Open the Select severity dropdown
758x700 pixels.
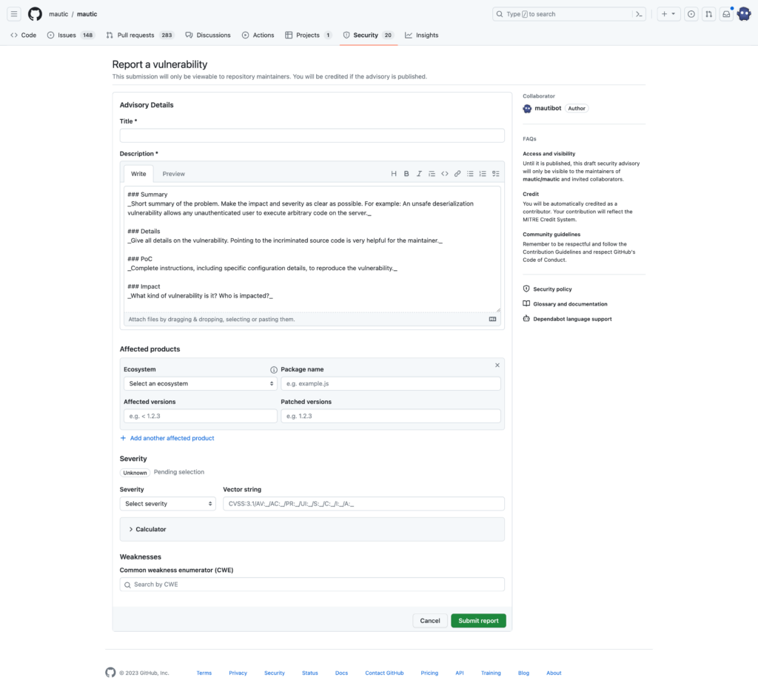pyautogui.click(x=167, y=503)
